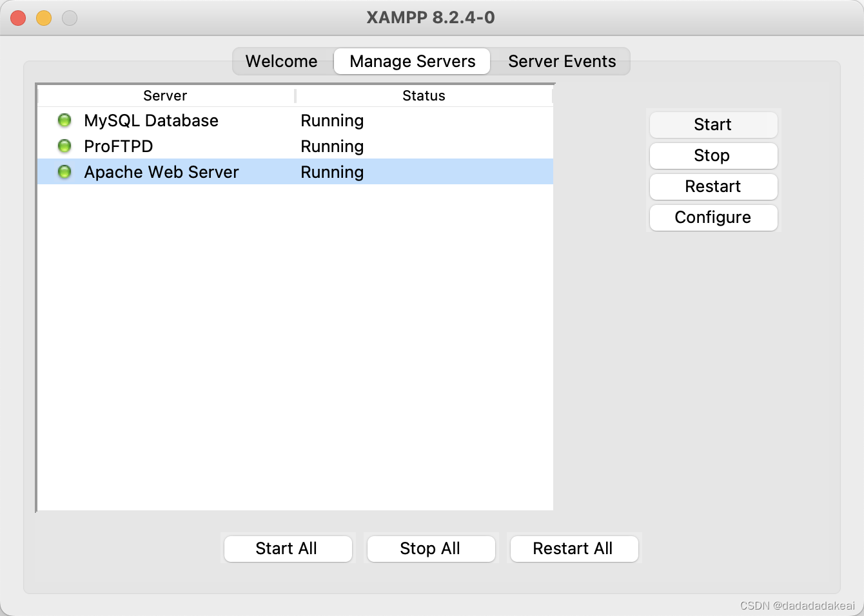
Task: Start all servers at once
Action: 288,548
